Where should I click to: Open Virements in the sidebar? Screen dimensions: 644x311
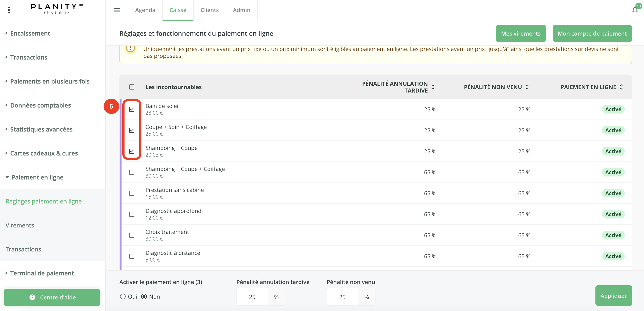(20, 225)
